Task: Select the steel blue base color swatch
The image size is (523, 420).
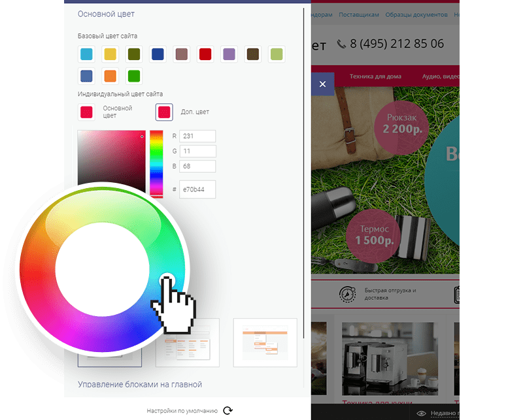Action: (86, 76)
